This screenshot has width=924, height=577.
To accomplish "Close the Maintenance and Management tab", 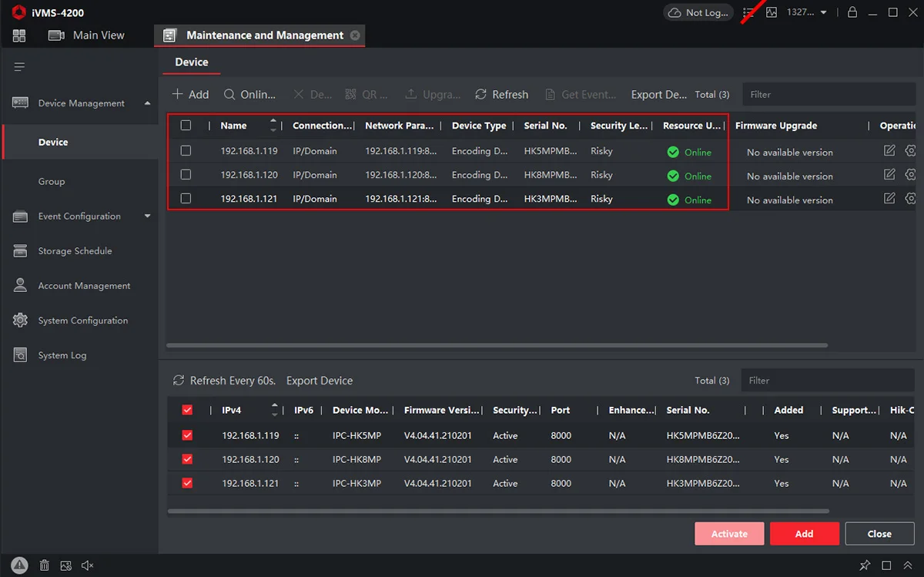I will click(355, 35).
